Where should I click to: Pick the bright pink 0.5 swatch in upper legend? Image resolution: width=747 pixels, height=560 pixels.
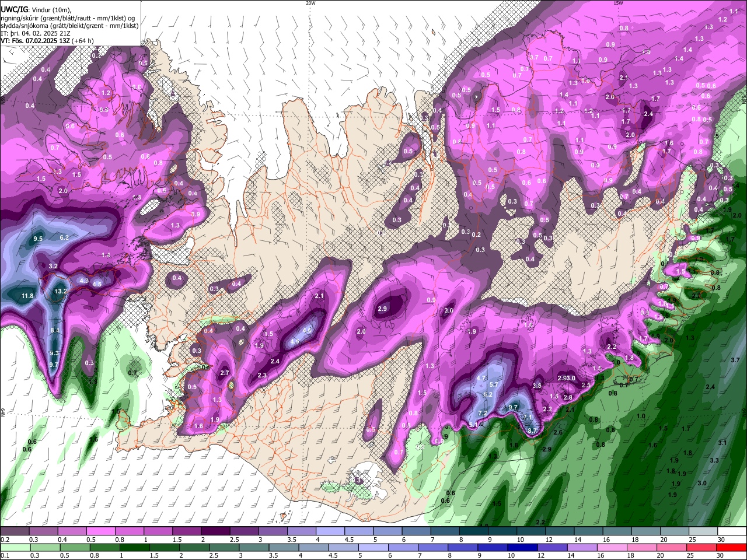(101, 531)
